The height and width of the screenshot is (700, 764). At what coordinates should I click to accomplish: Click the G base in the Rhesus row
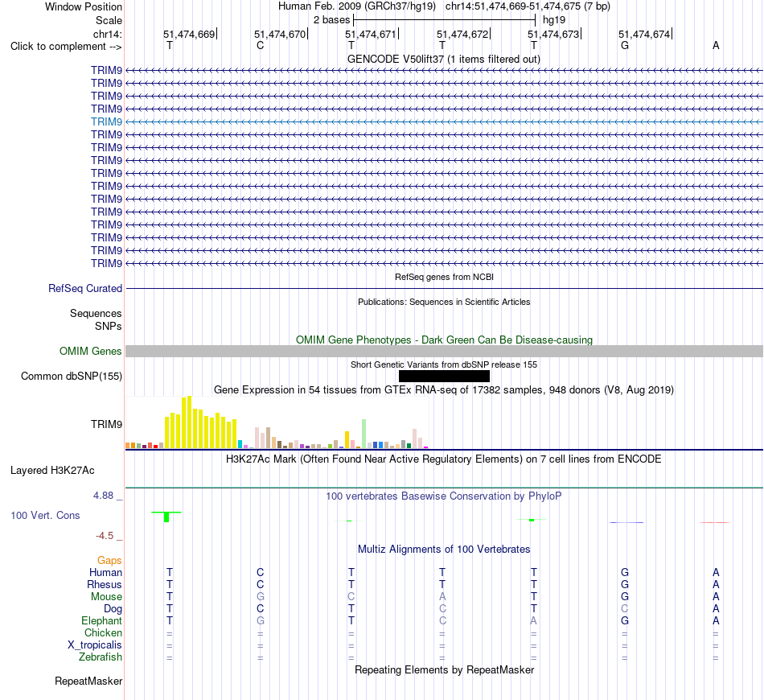625,584
